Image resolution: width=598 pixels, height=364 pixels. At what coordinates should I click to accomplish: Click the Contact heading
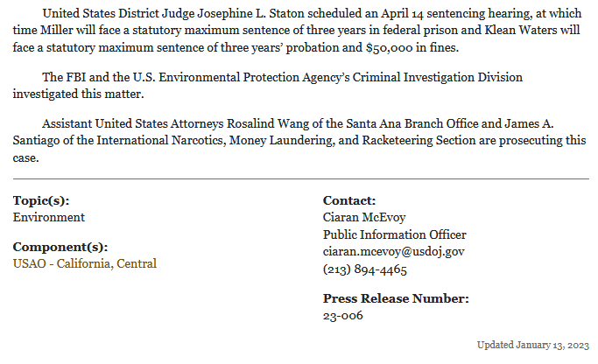coord(349,200)
